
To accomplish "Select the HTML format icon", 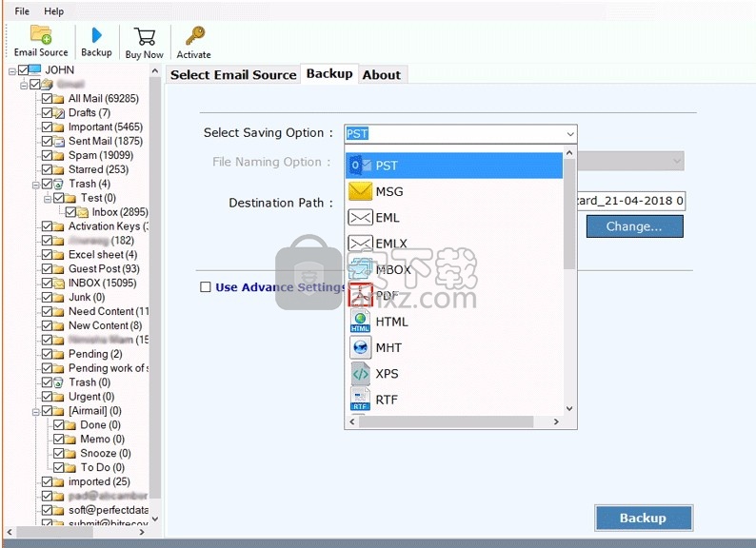I will tap(360, 322).
